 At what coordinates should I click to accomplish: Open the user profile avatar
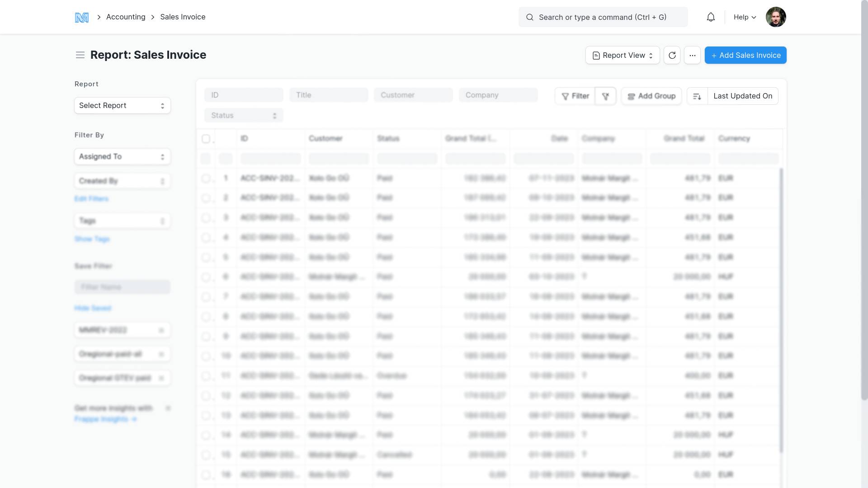point(776,17)
